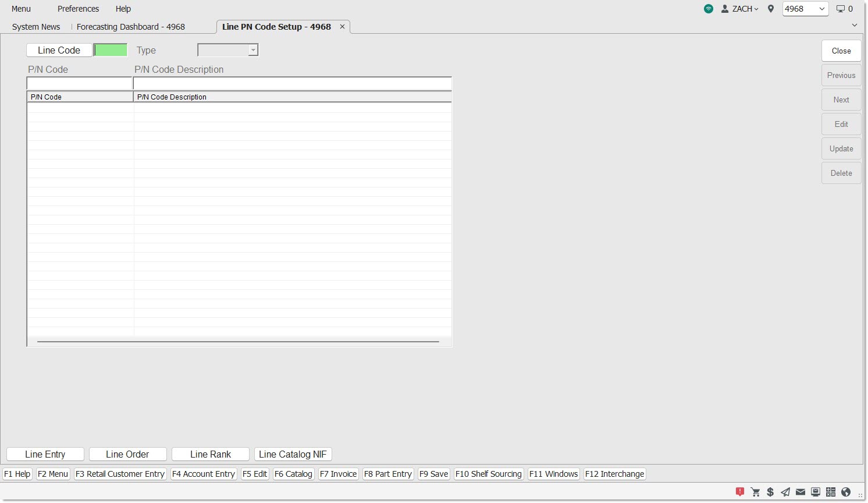Open the Preferences menu
868x503 pixels.
(78, 9)
